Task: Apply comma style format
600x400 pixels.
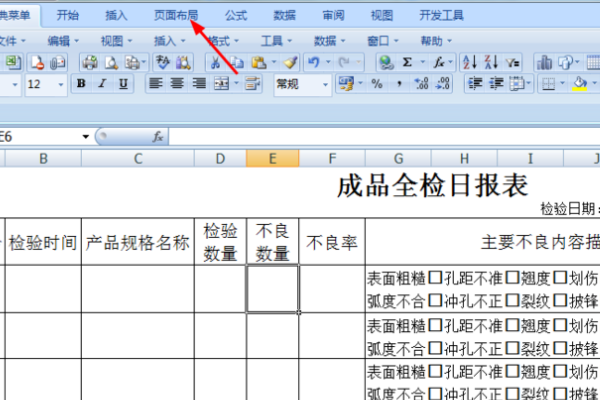Action: 399,83
